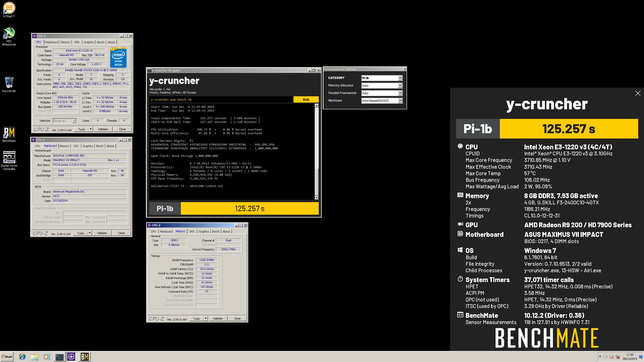The image size is (644, 362).
Task: Select CPU tab in Mainboard CPU-Z window
Action: pyautogui.click(x=37, y=146)
